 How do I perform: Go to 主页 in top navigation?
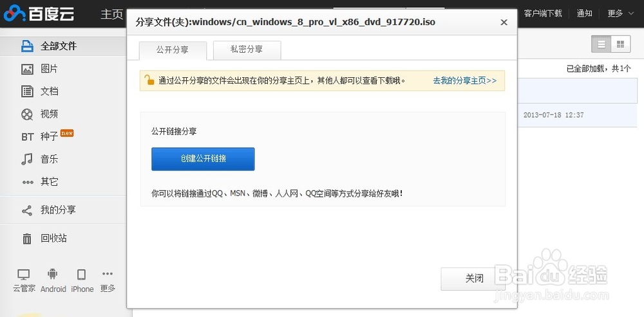pos(111,14)
